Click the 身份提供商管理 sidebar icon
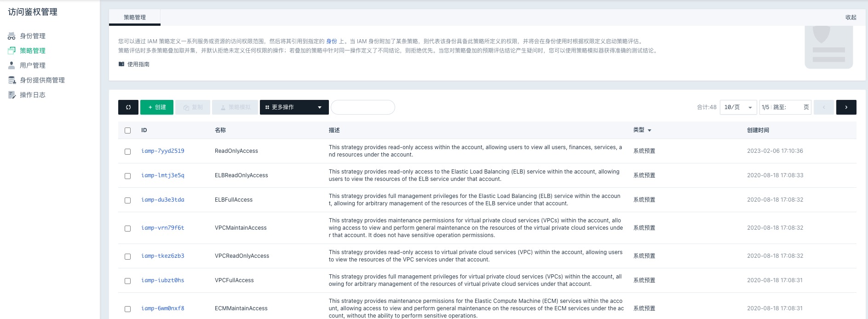This screenshot has height=319, width=868. point(11,80)
